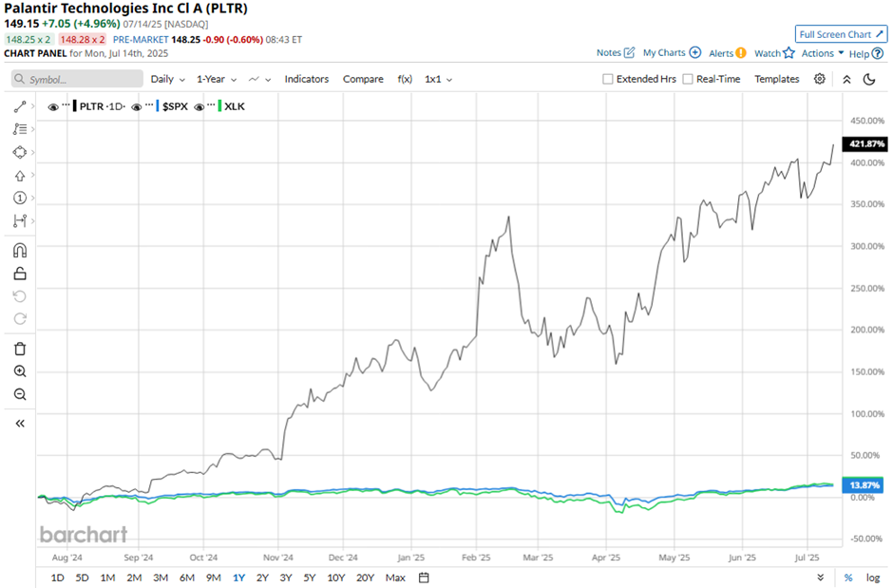Open $SPX series options menu

pos(149,104)
